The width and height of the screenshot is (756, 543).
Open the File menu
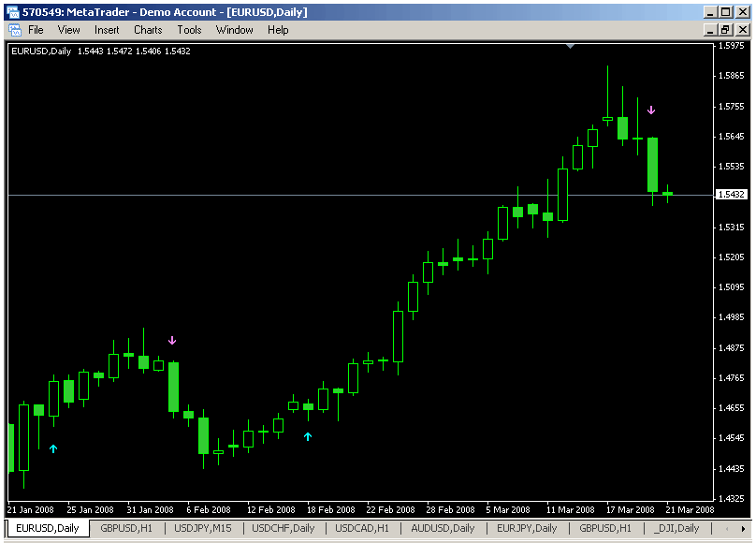click(36, 30)
